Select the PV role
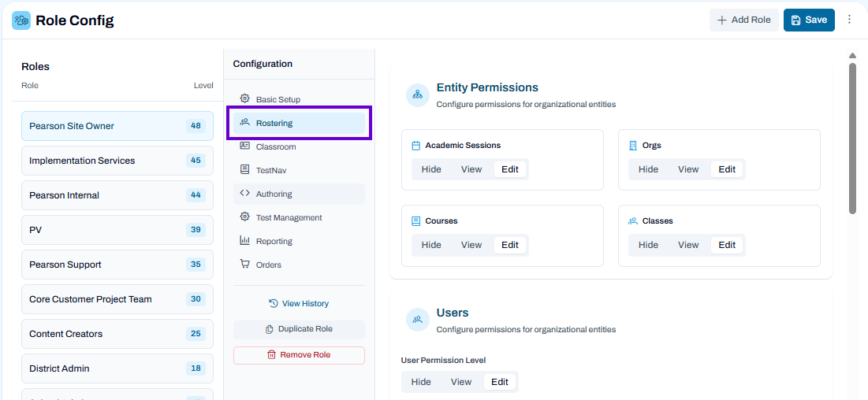Screen dimensions: 868x400 pyautogui.click(x=117, y=230)
